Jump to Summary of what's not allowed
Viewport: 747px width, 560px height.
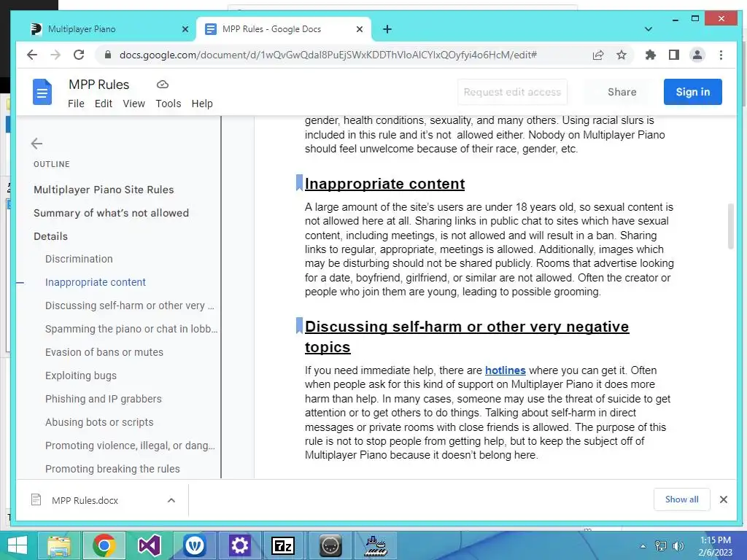click(x=111, y=213)
